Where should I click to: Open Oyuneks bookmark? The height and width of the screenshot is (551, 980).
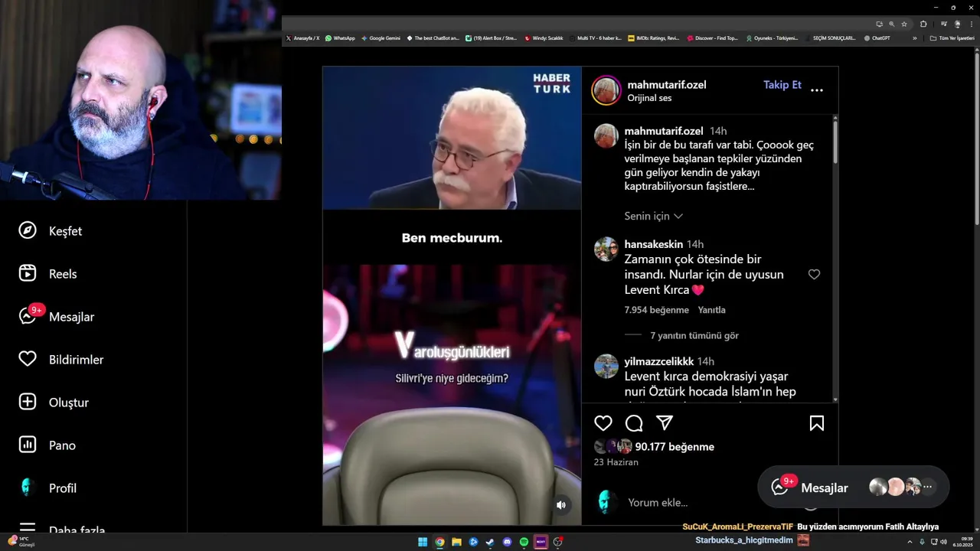coord(772,38)
